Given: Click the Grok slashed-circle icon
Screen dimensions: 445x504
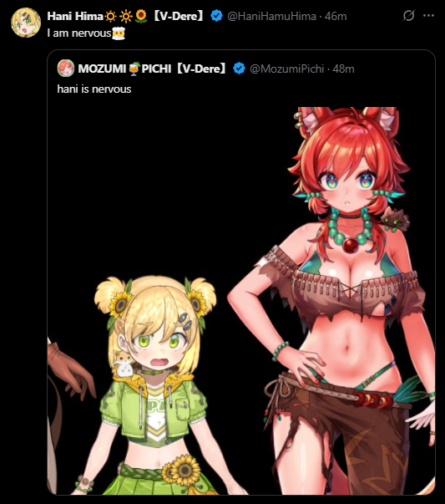Looking at the screenshot, I should [408, 15].
